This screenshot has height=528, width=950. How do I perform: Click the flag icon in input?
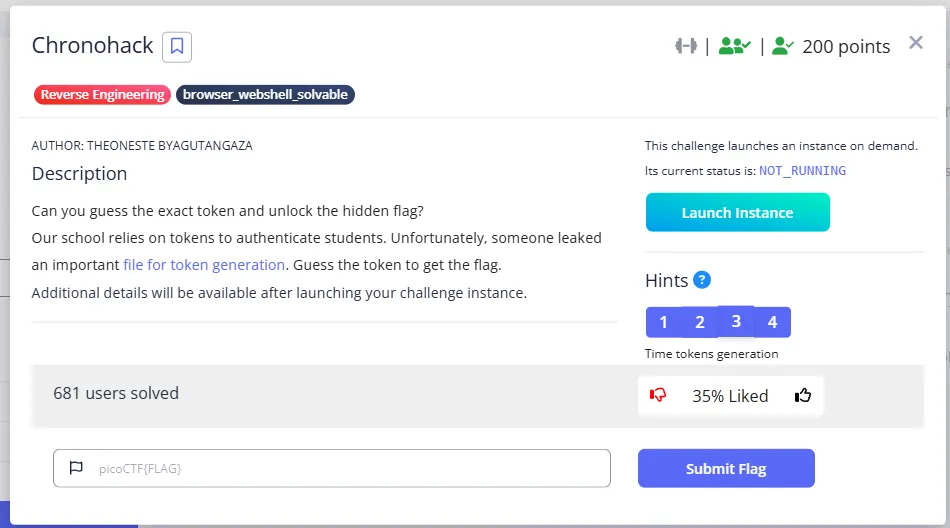tap(76, 468)
